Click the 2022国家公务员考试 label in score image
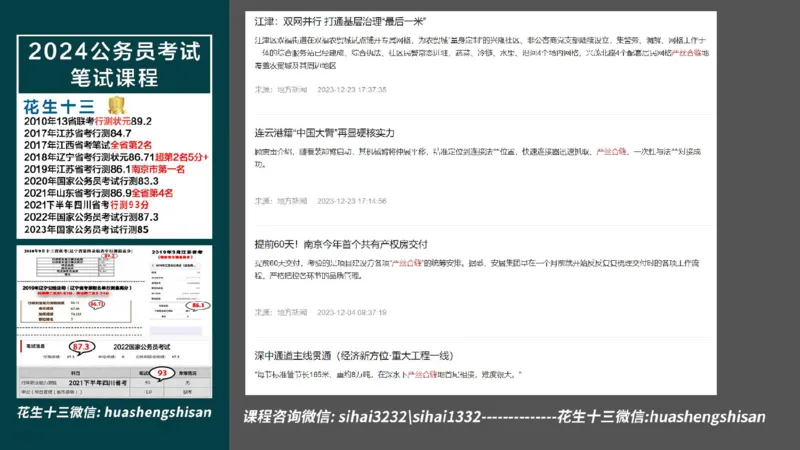This screenshot has height=450, width=800. click(x=141, y=347)
